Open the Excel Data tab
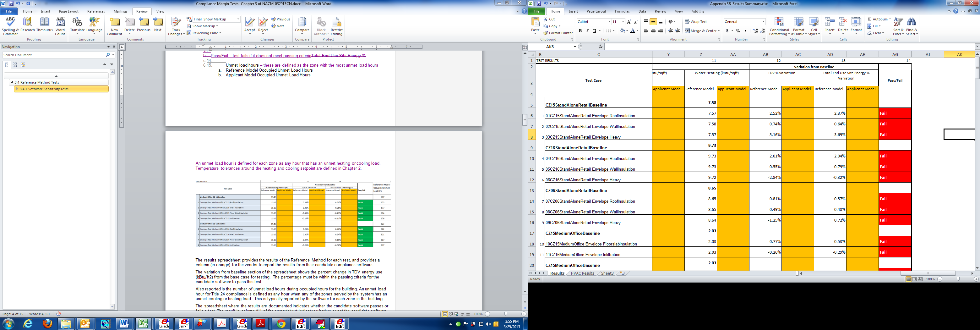 642,11
